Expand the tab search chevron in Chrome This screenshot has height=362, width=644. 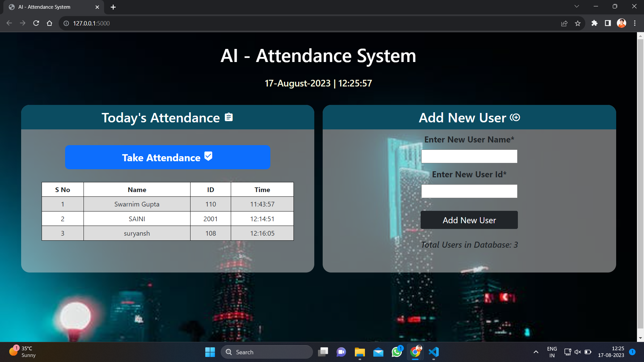coord(577,6)
